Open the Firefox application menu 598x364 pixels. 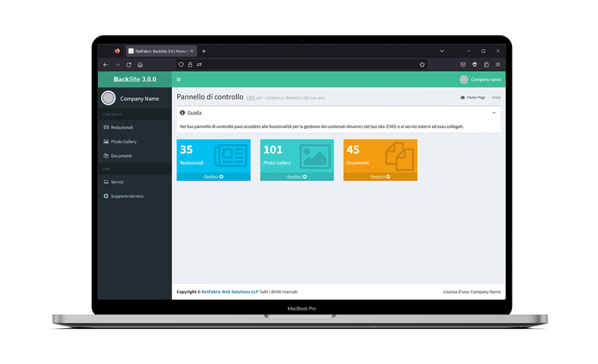[498, 65]
